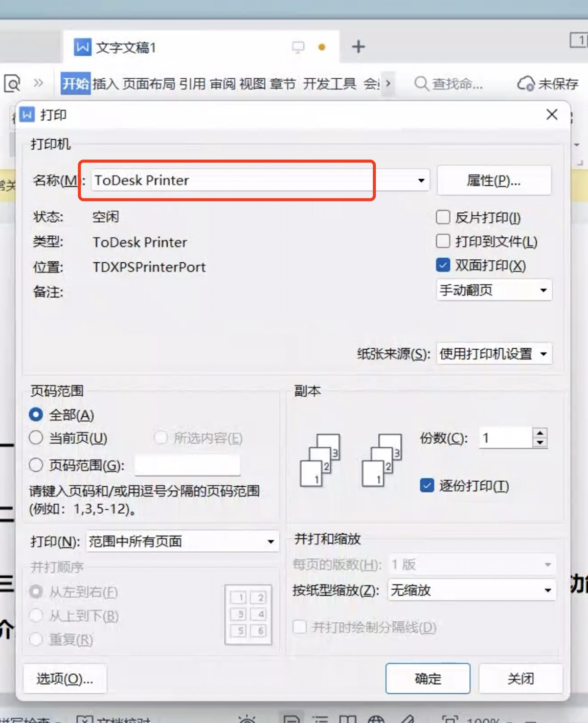The height and width of the screenshot is (723, 588).
Task: Open 纸张来源 使用打印机设置 dropdown
Action: pos(494,354)
